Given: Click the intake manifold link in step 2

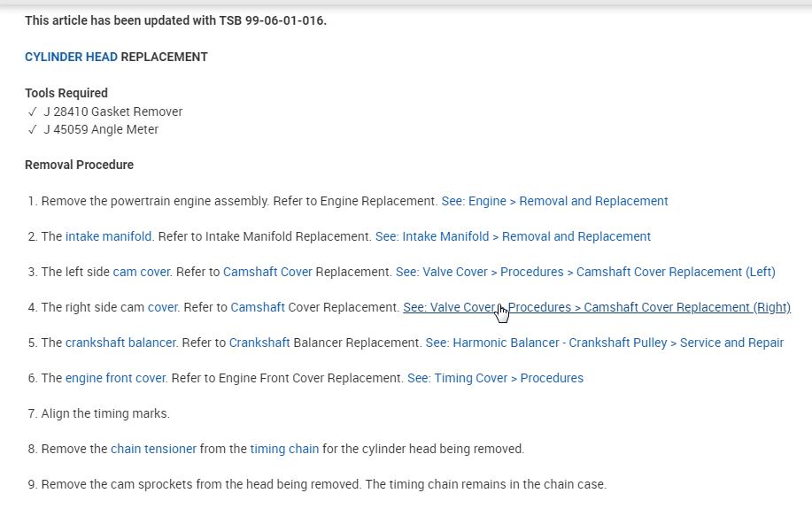Looking at the screenshot, I should point(108,236).
